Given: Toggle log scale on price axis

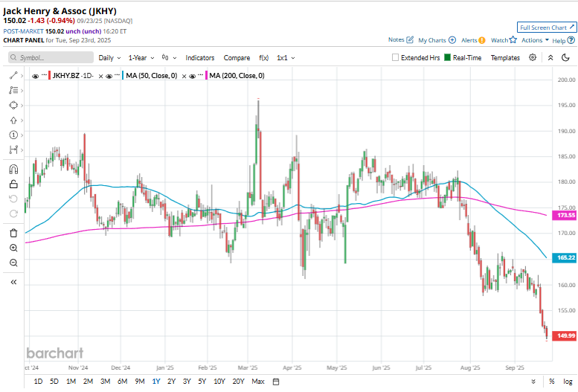Looking at the screenshot, I should click(x=568, y=382).
